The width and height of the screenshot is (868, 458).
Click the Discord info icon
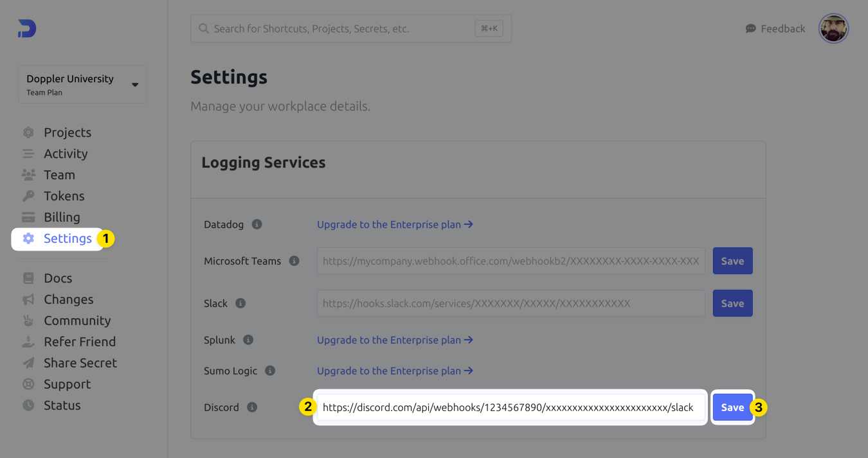tap(252, 407)
